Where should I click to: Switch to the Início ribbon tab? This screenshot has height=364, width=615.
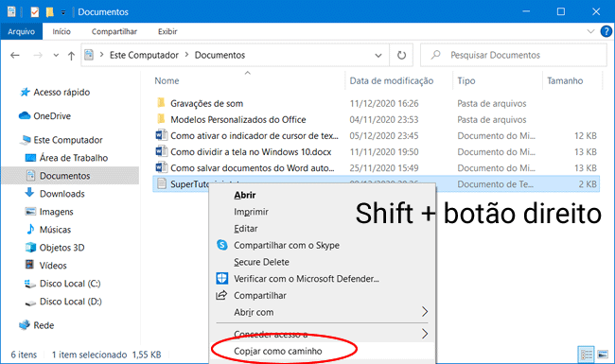click(61, 31)
